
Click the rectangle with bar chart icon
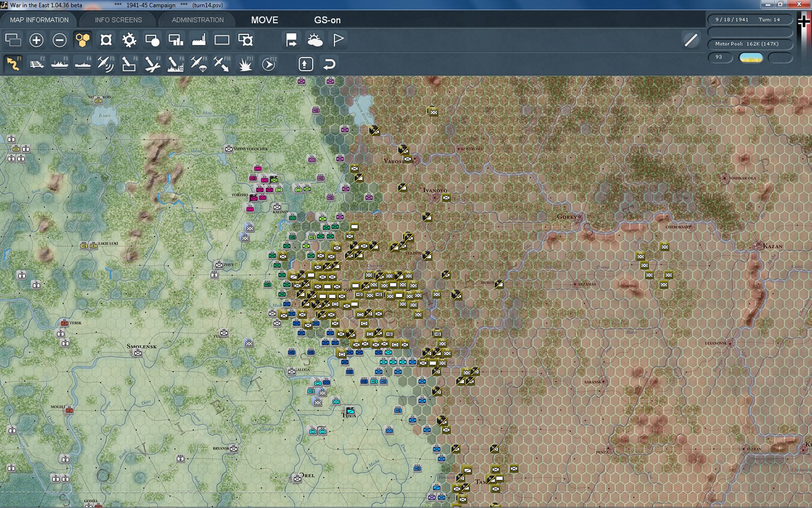coord(175,40)
